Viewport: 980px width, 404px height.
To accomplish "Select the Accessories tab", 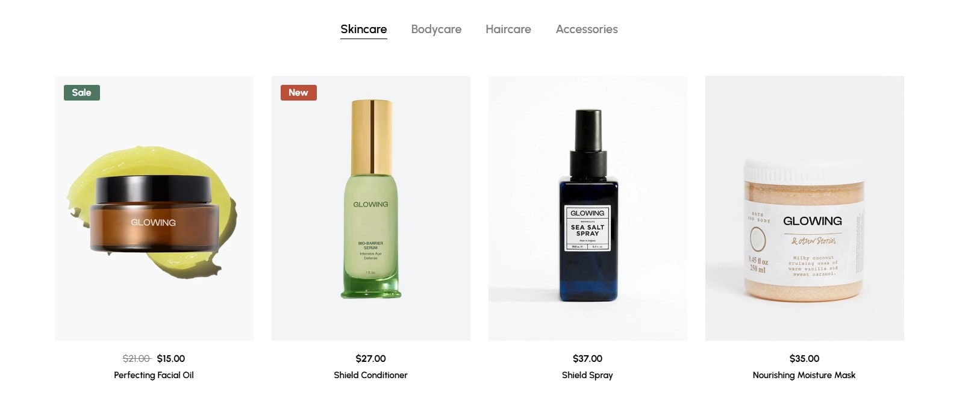I will (587, 29).
